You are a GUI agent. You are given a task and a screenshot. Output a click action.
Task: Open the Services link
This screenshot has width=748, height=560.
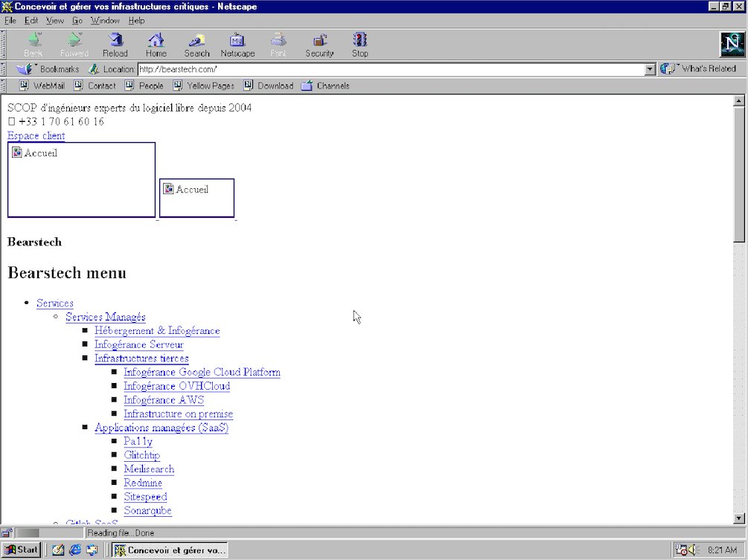[x=55, y=303]
